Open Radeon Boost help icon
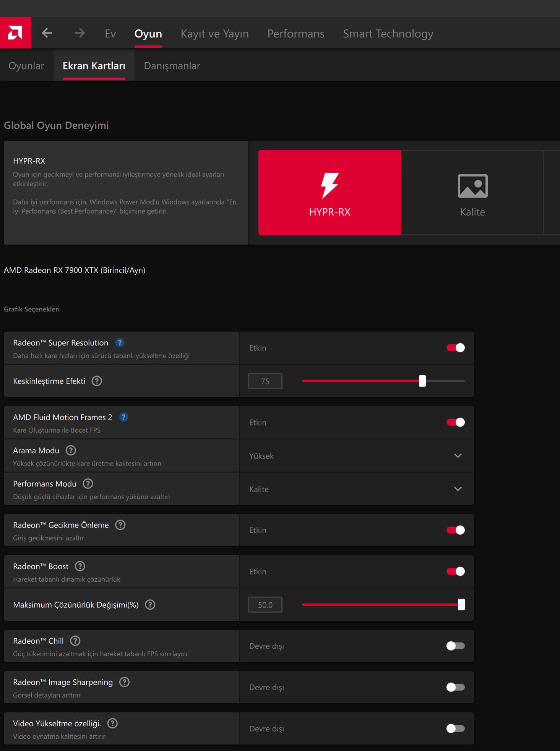The width and height of the screenshot is (560, 751). point(80,566)
